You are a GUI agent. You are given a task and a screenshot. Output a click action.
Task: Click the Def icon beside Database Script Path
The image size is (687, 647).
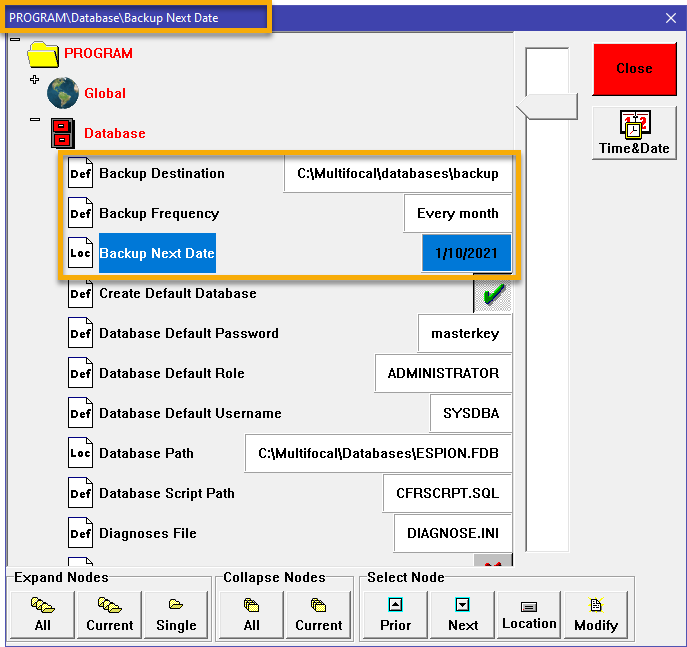click(80, 493)
